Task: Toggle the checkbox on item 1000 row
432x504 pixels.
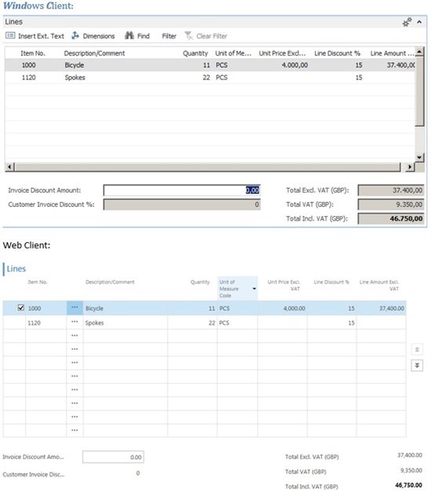Action: [x=21, y=307]
